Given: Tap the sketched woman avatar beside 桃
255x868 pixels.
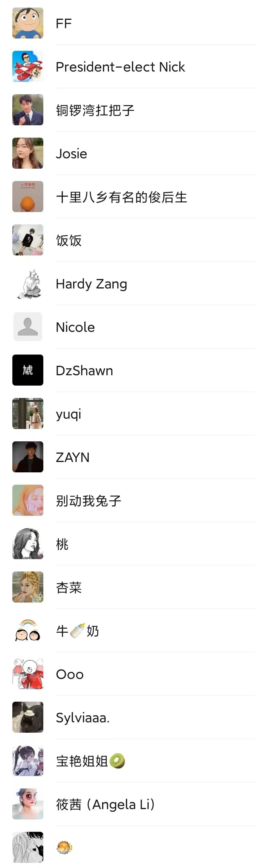Looking at the screenshot, I should pyautogui.click(x=28, y=544).
